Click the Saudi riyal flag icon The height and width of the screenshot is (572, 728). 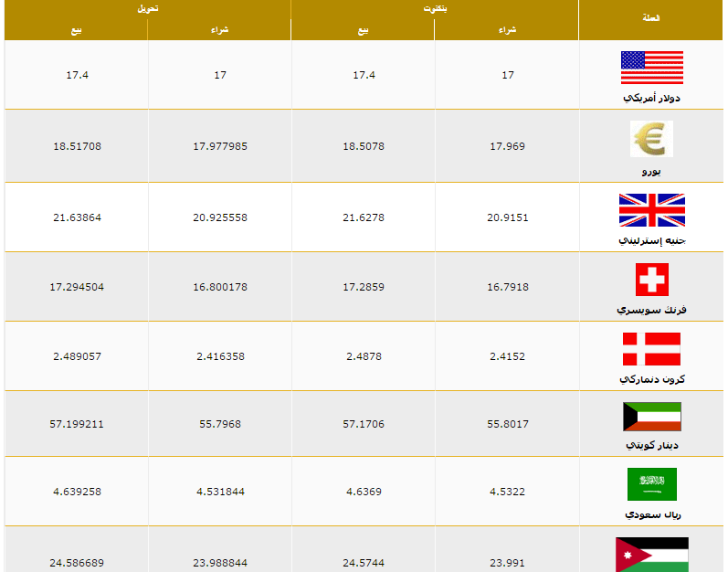click(x=651, y=484)
